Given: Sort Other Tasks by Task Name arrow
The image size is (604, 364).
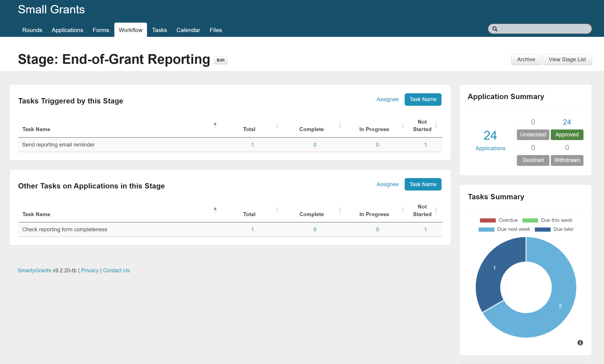Looking at the screenshot, I should click(x=215, y=210).
